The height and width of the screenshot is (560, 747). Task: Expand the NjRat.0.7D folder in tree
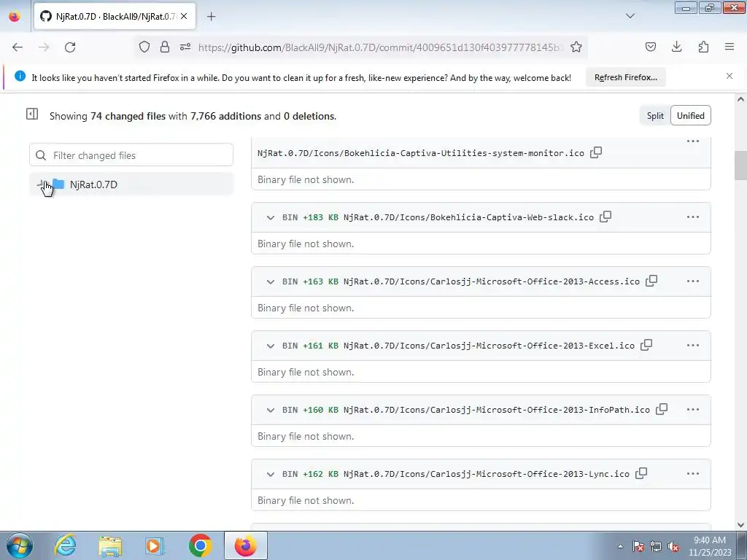point(41,184)
